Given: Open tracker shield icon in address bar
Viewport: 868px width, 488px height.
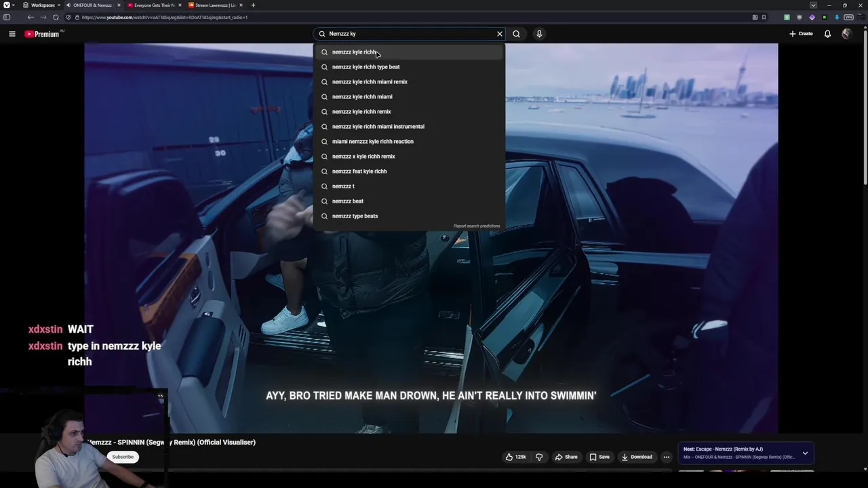Looking at the screenshot, I should tap(68, 18).
